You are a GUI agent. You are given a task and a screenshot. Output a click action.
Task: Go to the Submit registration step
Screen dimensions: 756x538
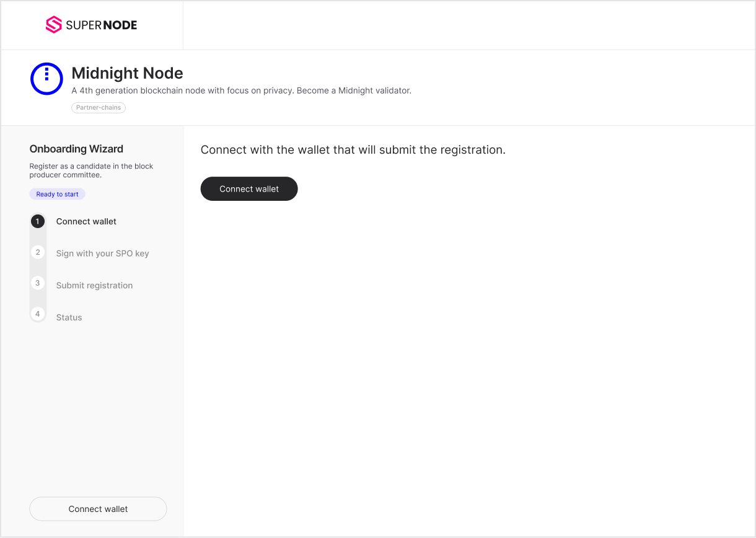point(94,286)
